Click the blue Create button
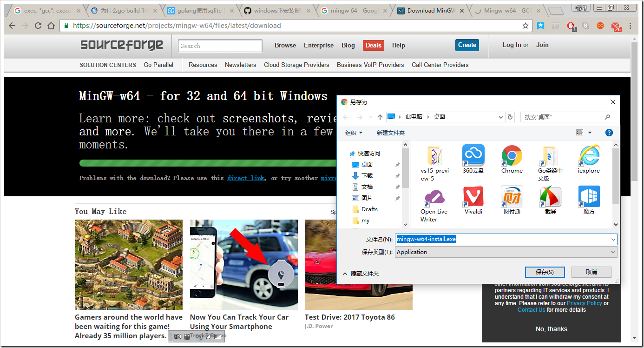Screen dimensions: 644x348 [x=467, y=45]
